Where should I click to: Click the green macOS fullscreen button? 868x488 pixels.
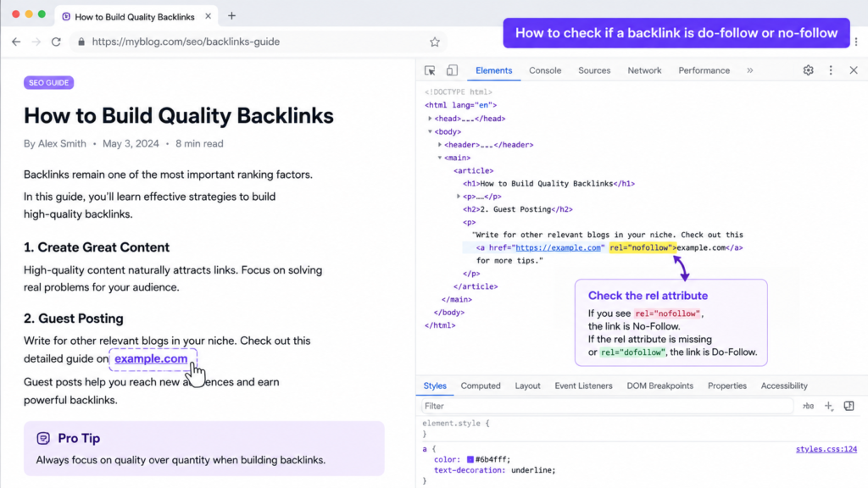coord(42,14)
